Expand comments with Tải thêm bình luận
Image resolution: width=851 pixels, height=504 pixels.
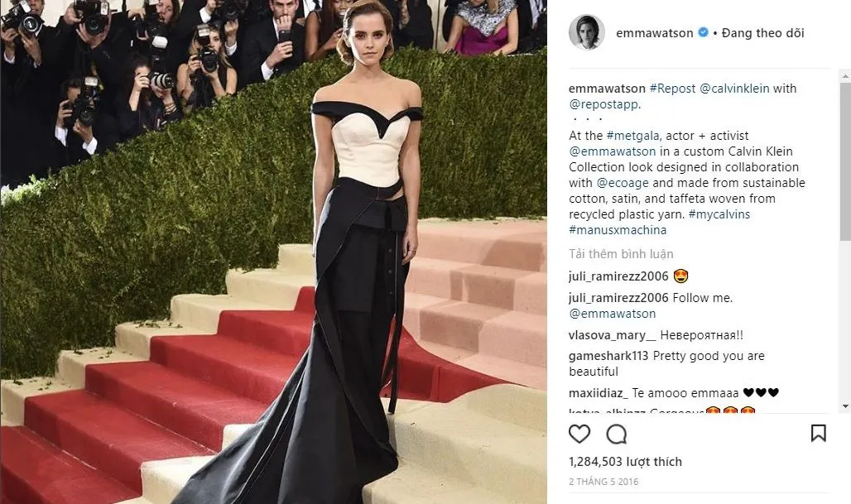(621, 254)
